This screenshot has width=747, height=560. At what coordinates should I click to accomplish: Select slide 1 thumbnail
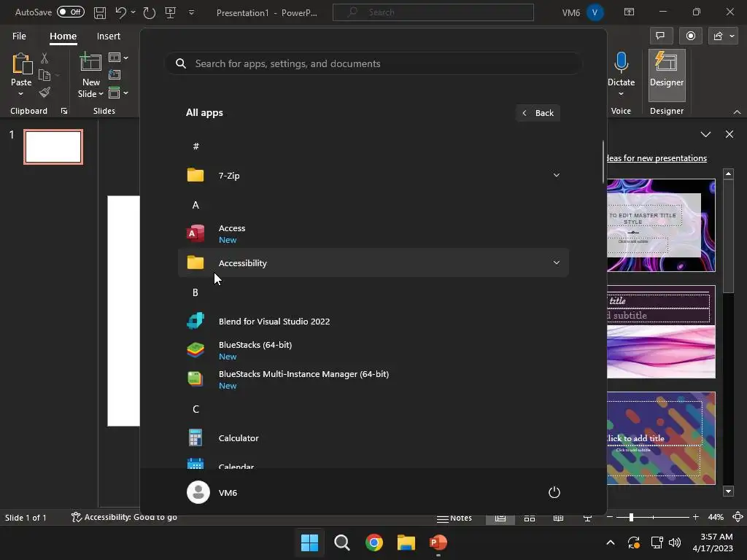(x=53, y=147)
